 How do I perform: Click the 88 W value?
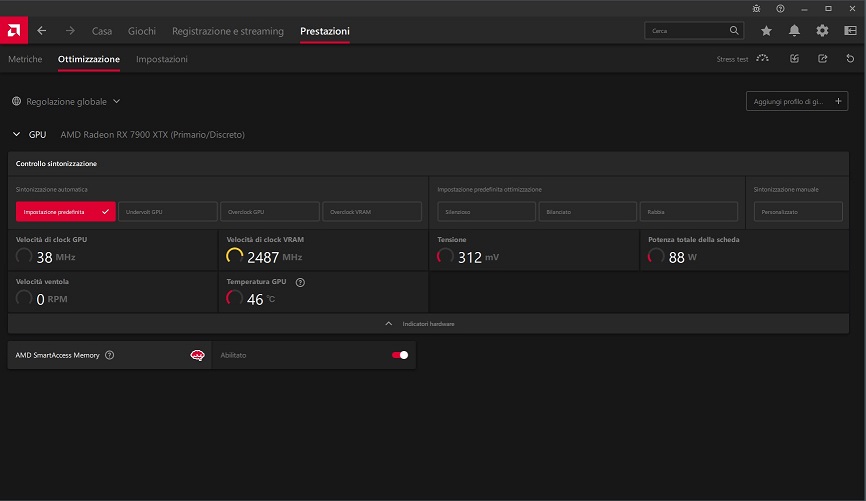[683, 257]
